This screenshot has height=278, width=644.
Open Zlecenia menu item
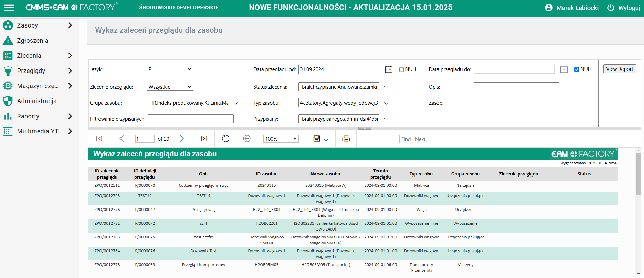[29, 55]
